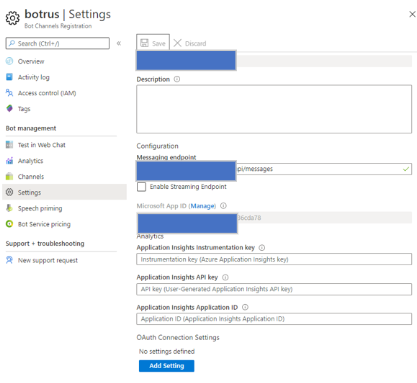The image size is (417, 383).
Task: Focus the Search (Ctrl+/) field
Action: pos(58,43)
